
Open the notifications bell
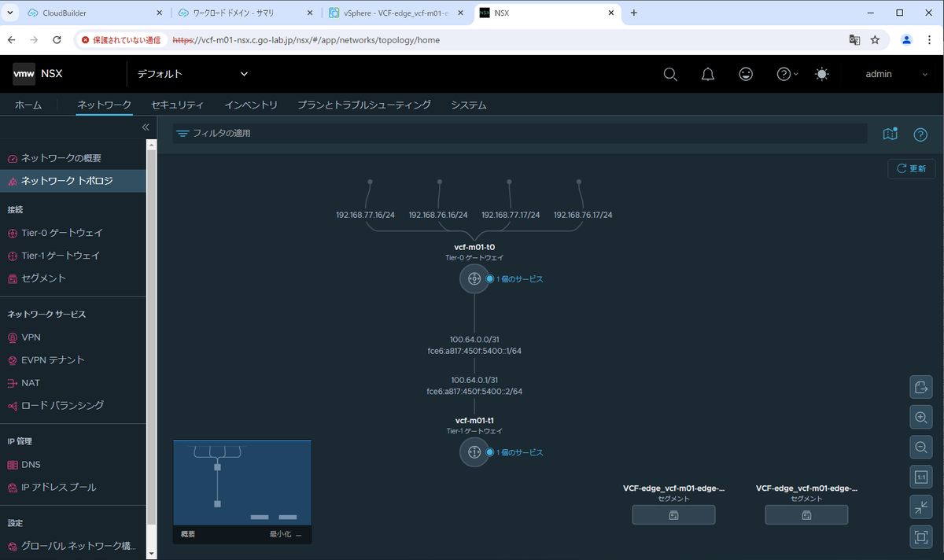point(708,74)
